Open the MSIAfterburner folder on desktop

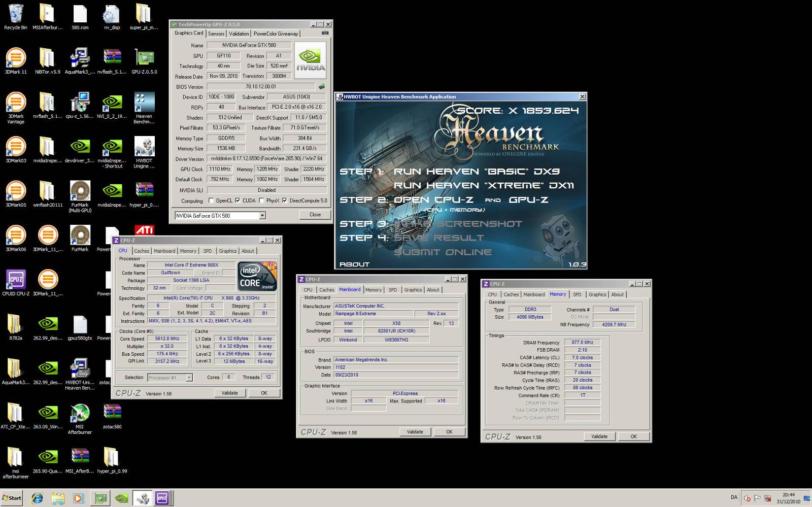[48, 17]
